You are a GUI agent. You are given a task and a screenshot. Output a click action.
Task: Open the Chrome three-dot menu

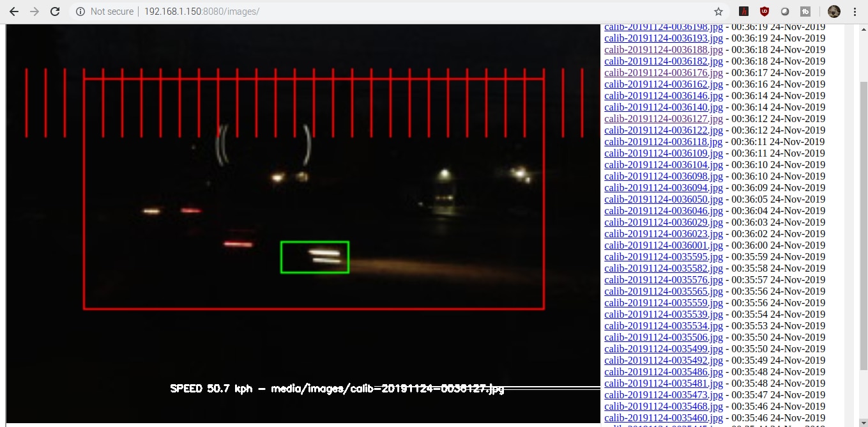[855, 12]
